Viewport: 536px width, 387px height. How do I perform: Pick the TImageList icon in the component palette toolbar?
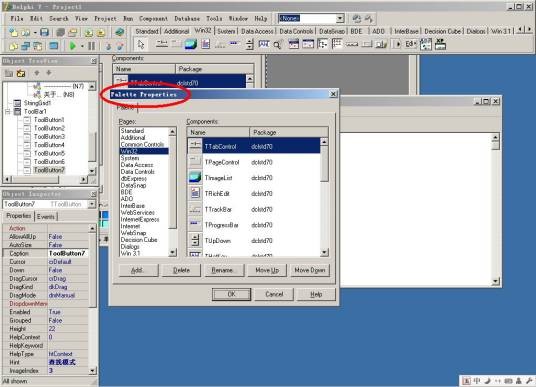(191, 44)
